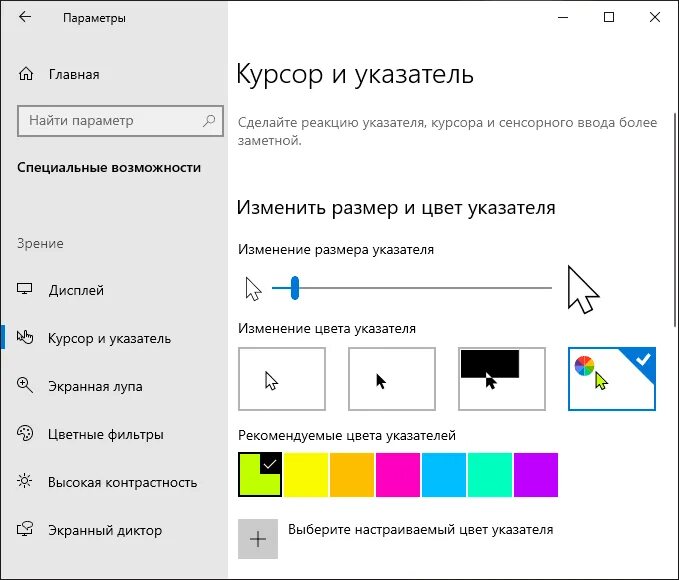Click Выберите настраиваемый цвет указателя label

pyautogui.click(x=420, y=530)
